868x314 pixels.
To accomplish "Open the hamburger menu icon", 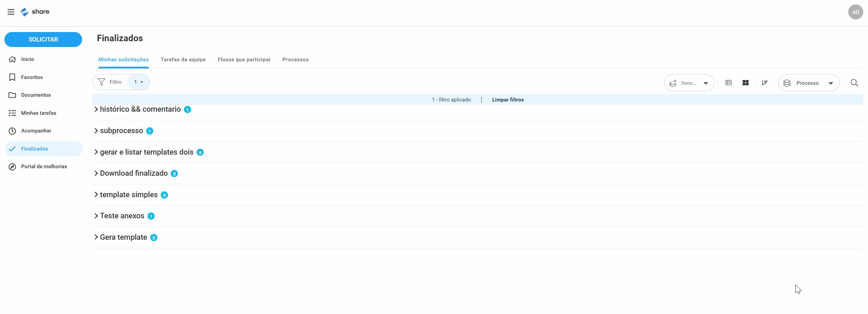I will tap(11, 12).
